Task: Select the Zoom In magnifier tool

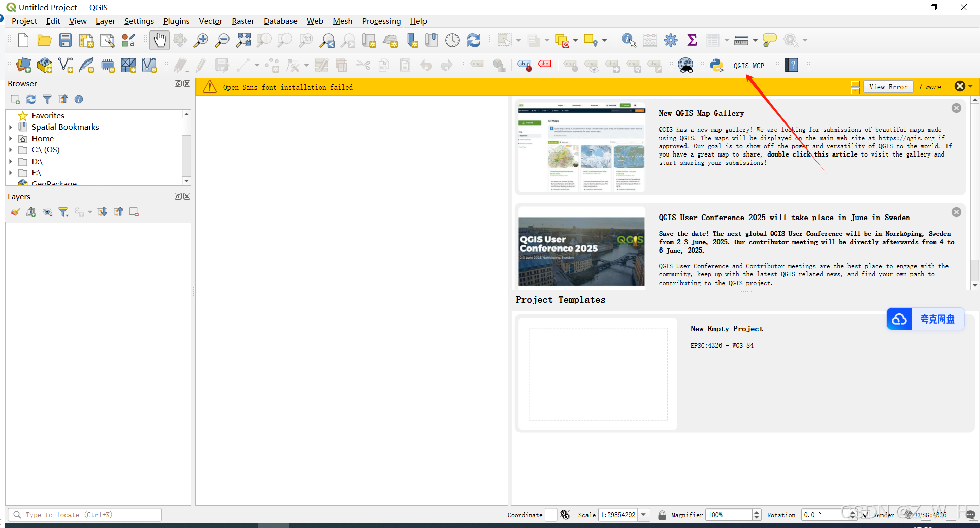Action: click(201, 40)
